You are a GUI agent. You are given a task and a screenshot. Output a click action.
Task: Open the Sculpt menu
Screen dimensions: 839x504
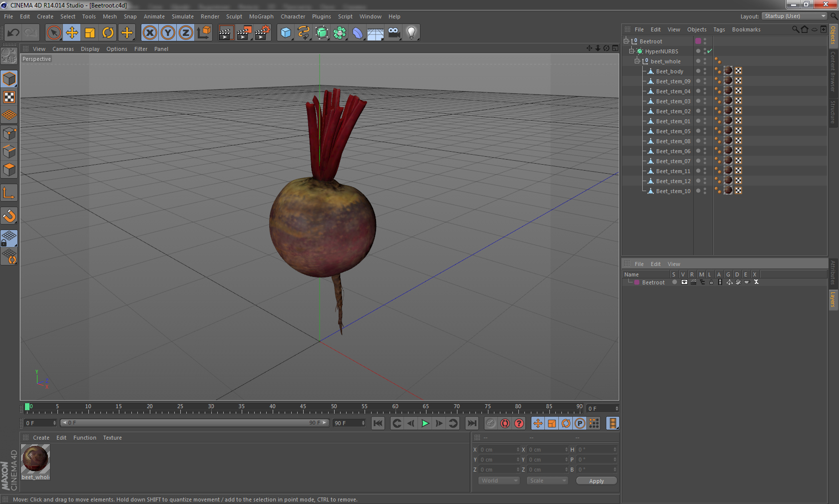(x=234, y=16)
